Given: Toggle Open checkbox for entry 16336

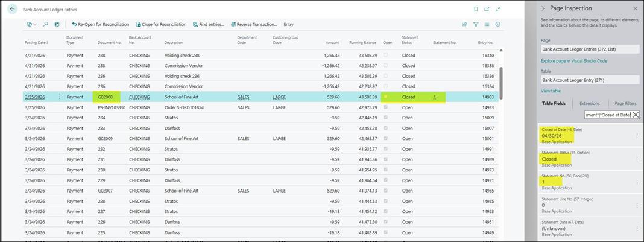Looking at the screenshot, I should 385,76.
